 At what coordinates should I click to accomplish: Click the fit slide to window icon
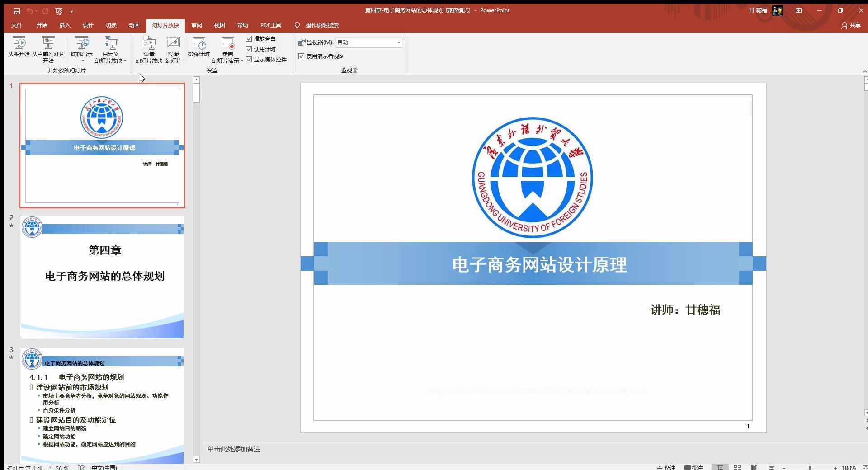864,467
